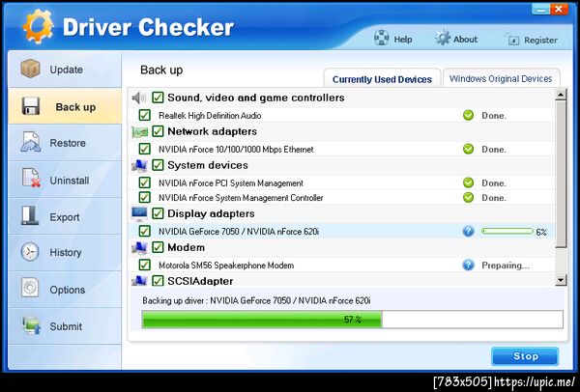Image resolution: width=580 pixels, height=392 pixels.
Task: Click the History clock icon
Action: [30, 252]
